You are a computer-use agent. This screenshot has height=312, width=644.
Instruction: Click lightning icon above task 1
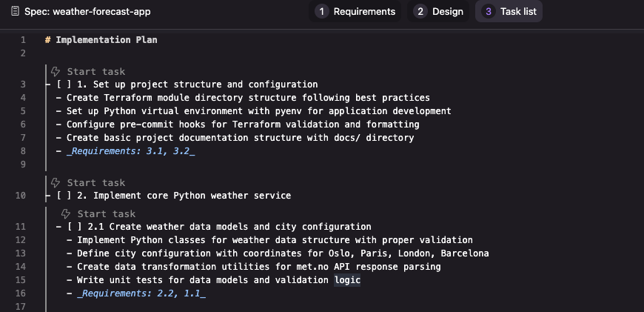point(56,72)
